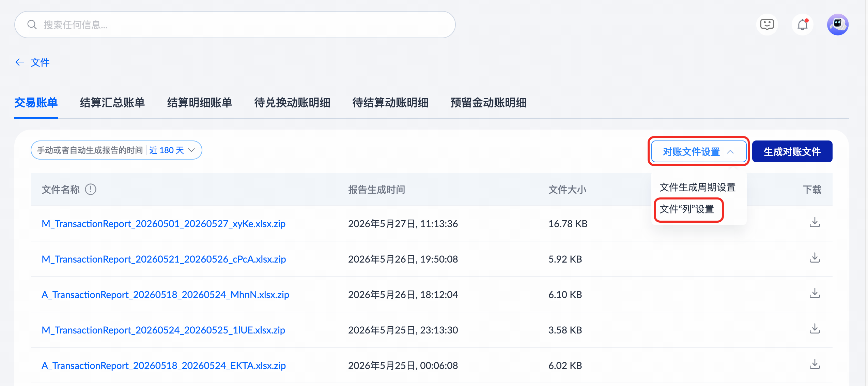This screenshot has width=868, height=386.
Task: Open M_TransactionReport_20260501_20260527_xyKe file link
Action: click(x=164, y=224)
